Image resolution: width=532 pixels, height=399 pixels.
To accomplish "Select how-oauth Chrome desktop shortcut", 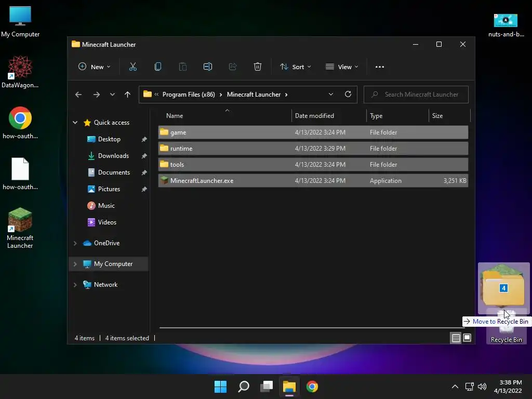I will pos(20,123).
